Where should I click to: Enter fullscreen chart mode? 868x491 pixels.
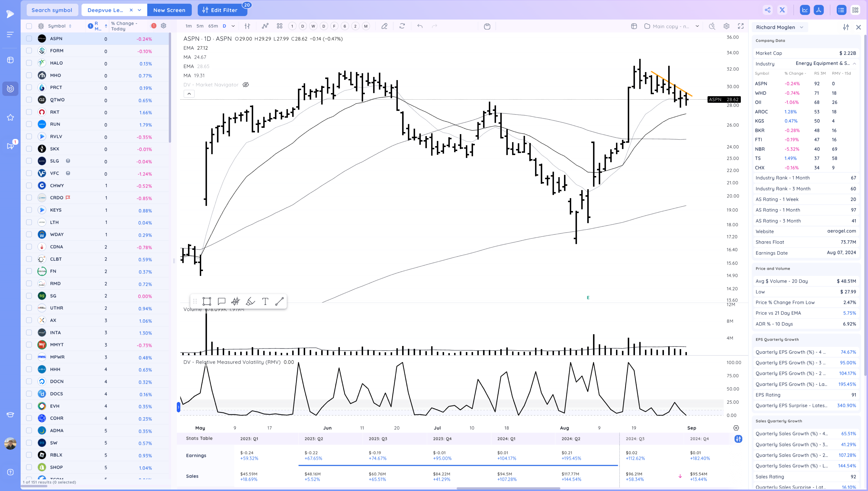click(x=741, y=26)
